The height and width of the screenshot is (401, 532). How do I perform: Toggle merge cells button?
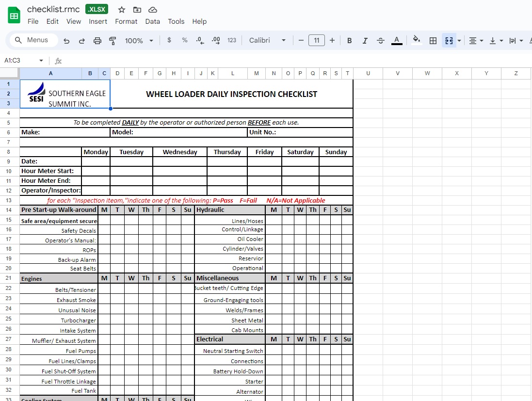[x=449, y=41]
